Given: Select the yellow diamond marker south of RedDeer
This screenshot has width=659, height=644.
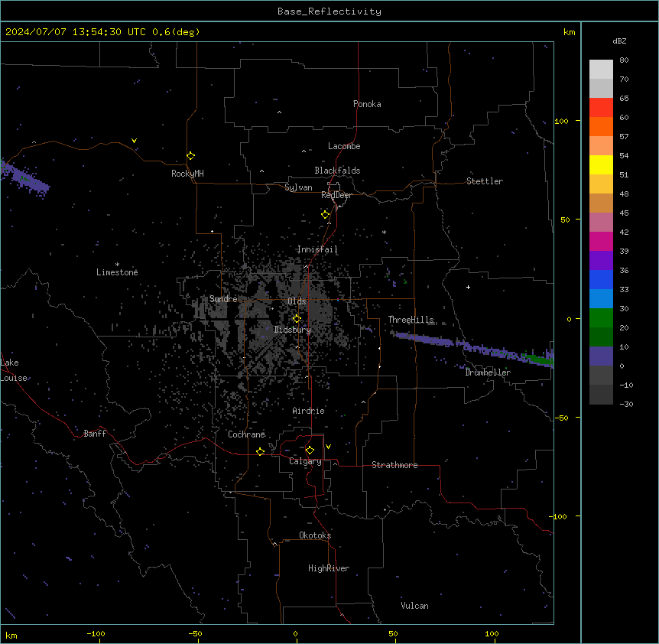Looking at the screenshot, I should tap(326, 215).
